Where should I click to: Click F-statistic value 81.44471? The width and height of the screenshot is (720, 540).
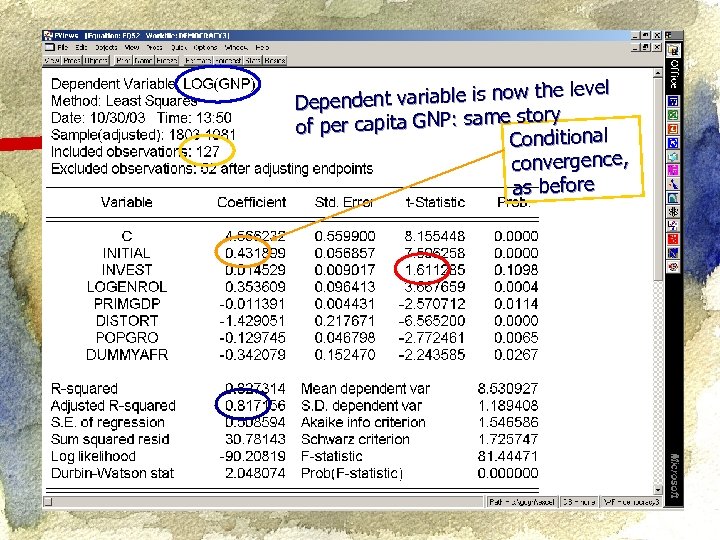[x=508, y=456]
